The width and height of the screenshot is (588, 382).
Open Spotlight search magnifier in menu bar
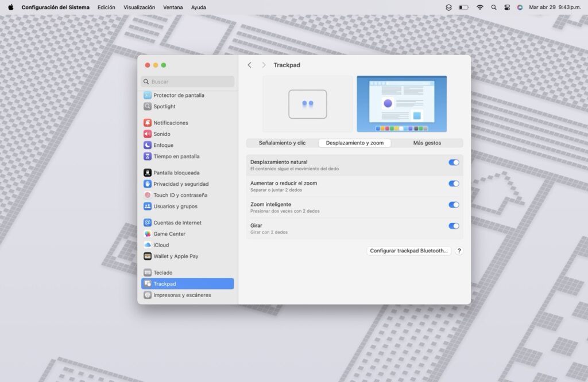click(x=494, y=7)
